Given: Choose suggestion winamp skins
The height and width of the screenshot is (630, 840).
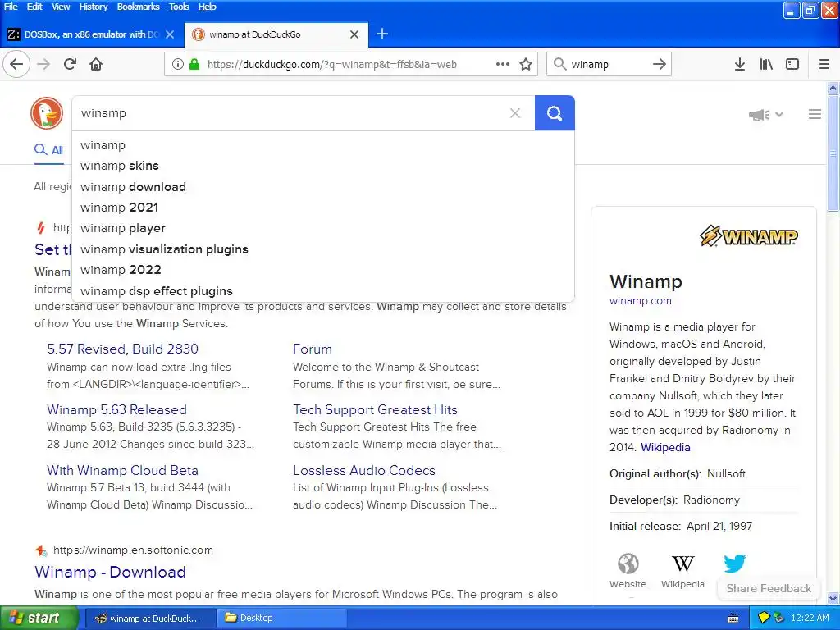Looking at the screenshot, I should pyautogui.click(x=323, y=166).
